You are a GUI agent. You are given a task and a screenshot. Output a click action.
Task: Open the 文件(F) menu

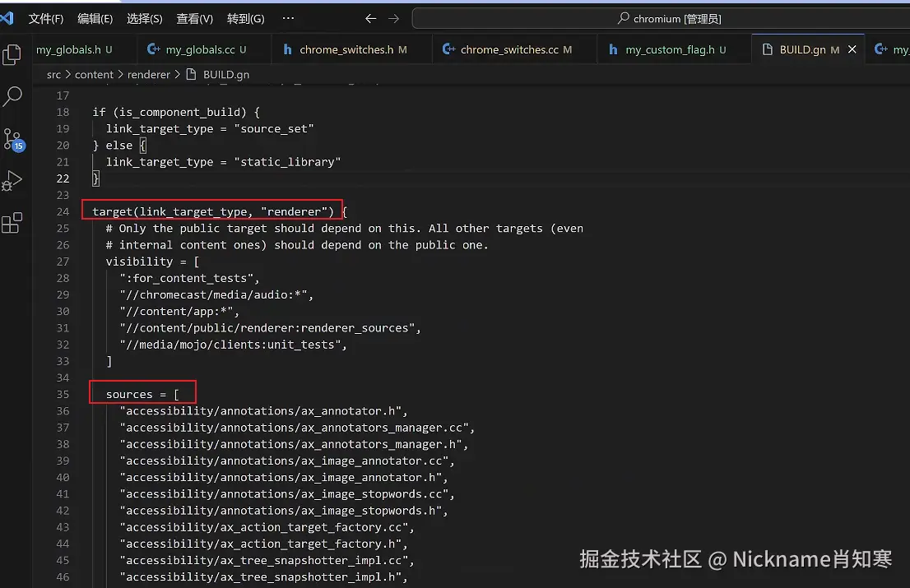point(46,19)
